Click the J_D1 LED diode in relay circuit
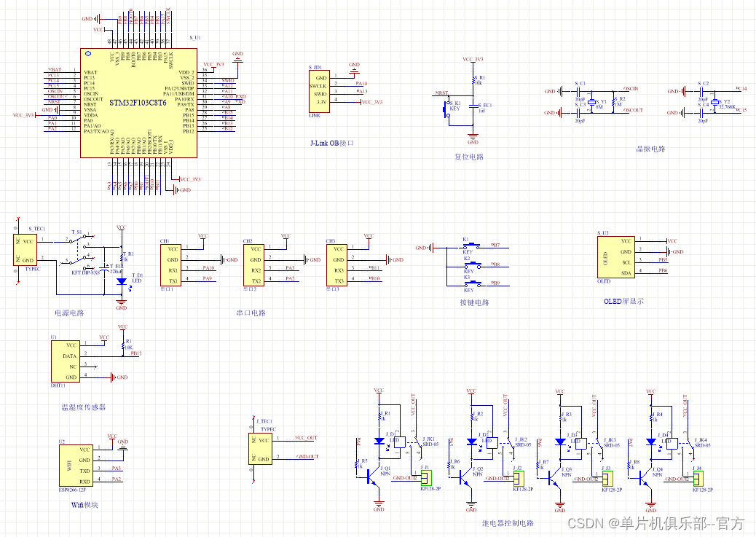The image size is (756, 537). (379, 441)
